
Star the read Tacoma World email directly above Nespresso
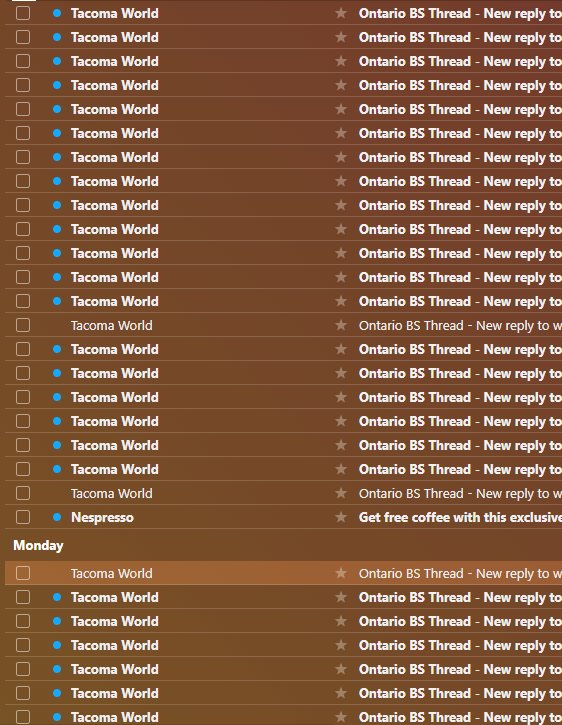(x=341, y=493)
